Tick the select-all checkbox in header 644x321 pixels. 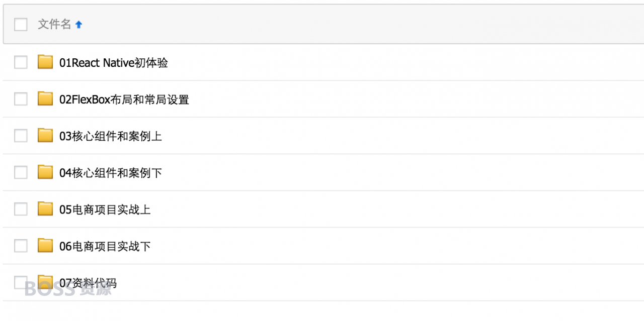[x=21, y=24]
